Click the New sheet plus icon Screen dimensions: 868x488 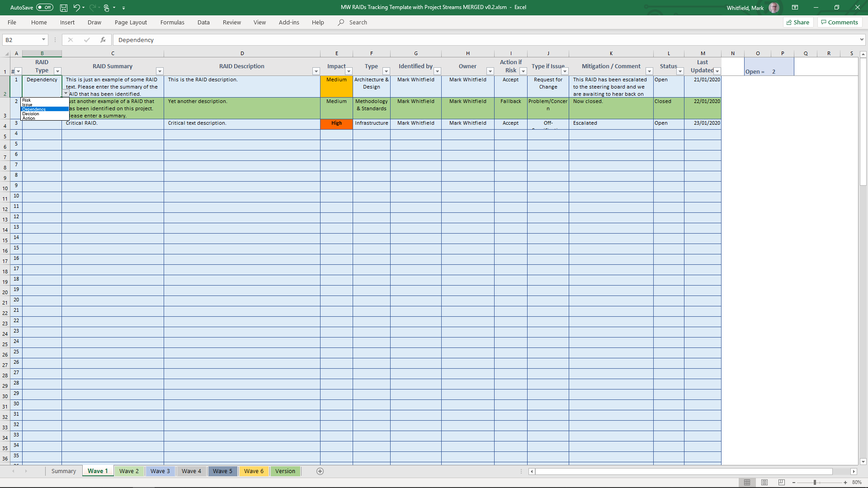coord(320,471)
